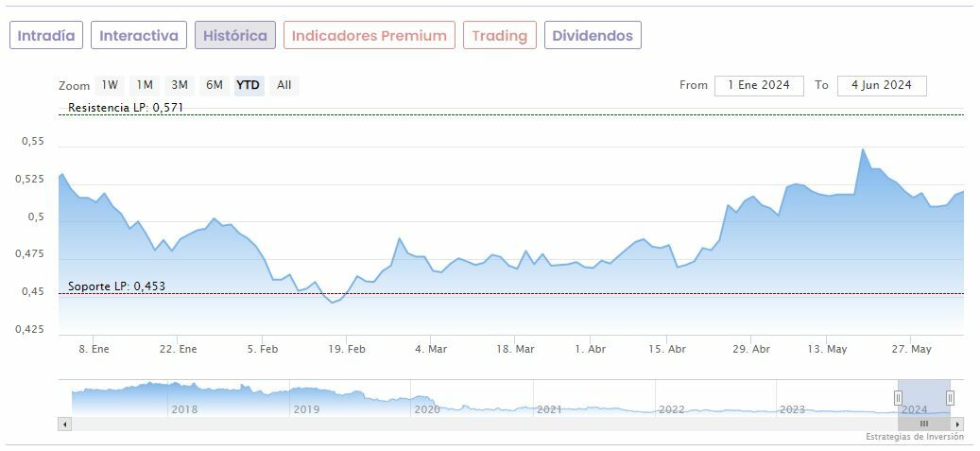Choose the 6M zoom range
The height and width of the screenshot is (451, 980).
(215, 85)
